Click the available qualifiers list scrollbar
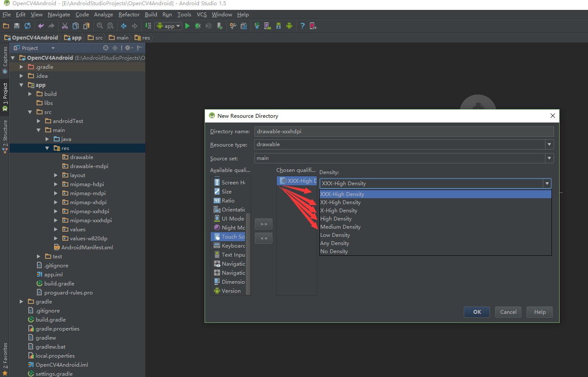The width and height of the screenshot is (588, 377). point(248,254)
